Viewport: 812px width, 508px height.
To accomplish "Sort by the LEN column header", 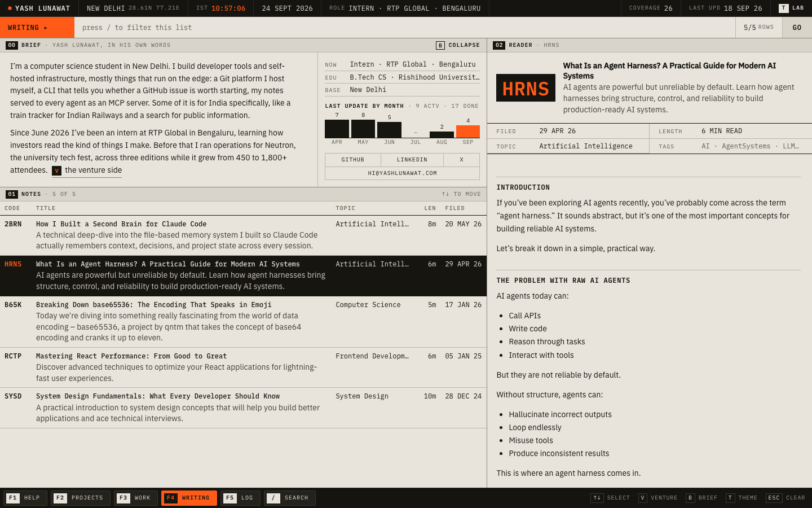I will [430, 208].
